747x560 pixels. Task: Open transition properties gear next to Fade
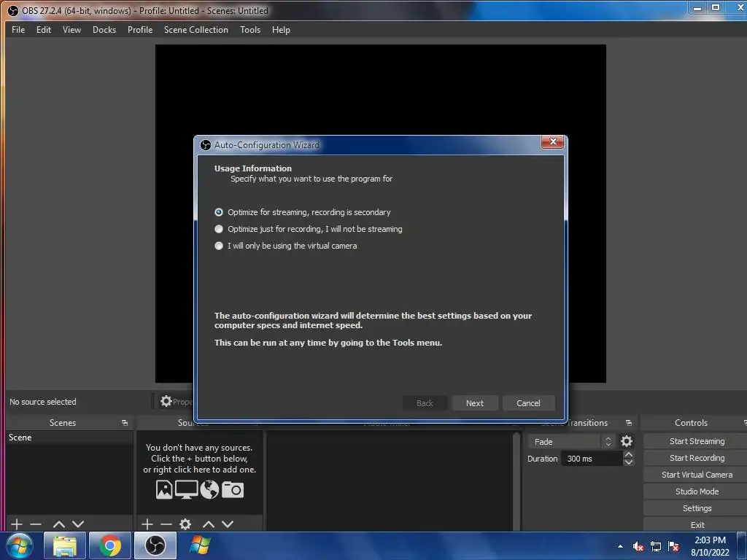[x=627, y=441]
